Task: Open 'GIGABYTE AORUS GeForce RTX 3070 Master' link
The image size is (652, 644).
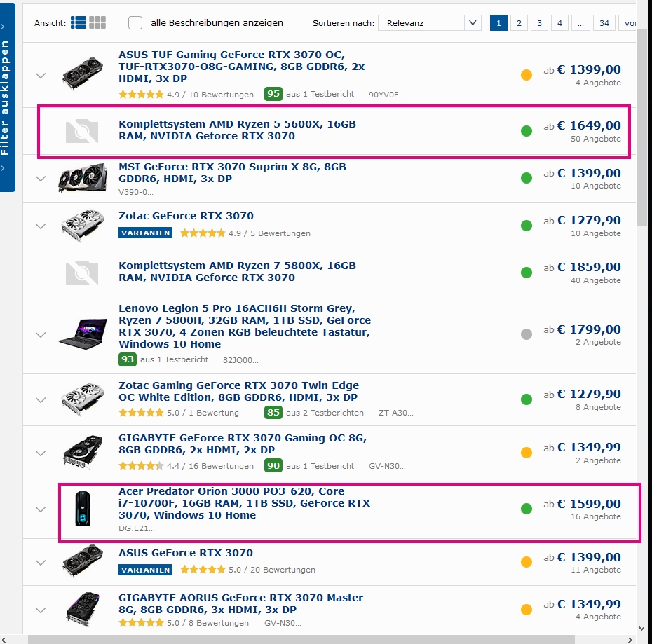Action: tap(240, 603)
